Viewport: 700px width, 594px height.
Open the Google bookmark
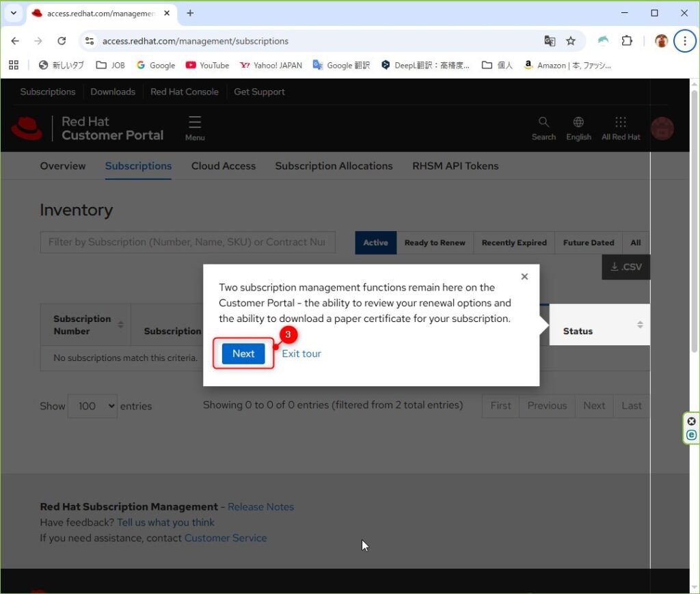(x=156, y=65)
